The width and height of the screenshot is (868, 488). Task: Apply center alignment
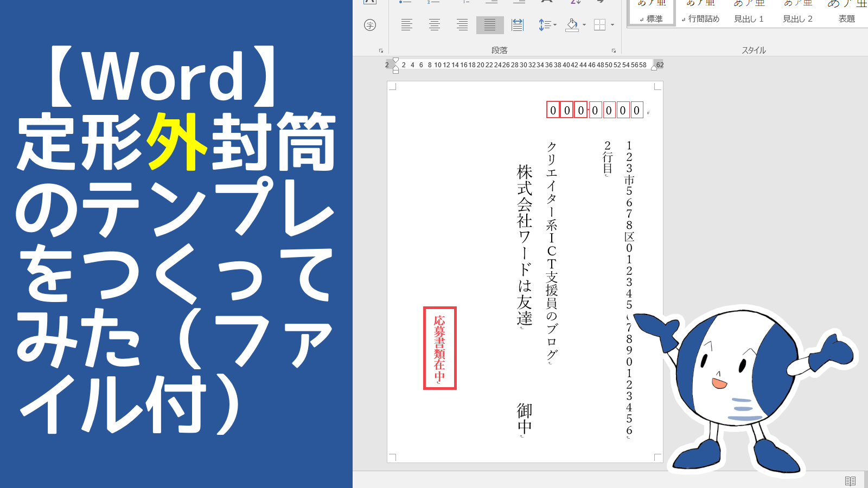434,24
